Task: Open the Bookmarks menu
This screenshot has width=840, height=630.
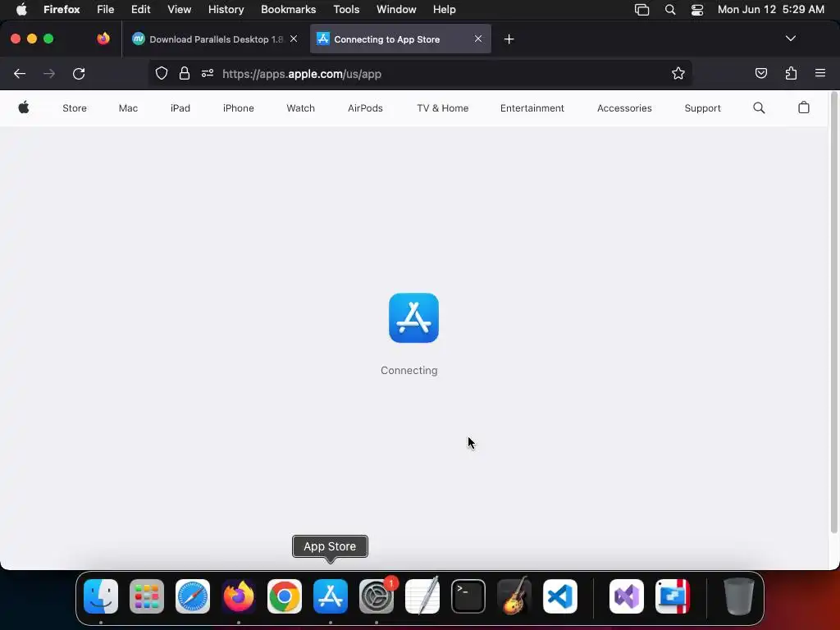Action: coord(288,10)
